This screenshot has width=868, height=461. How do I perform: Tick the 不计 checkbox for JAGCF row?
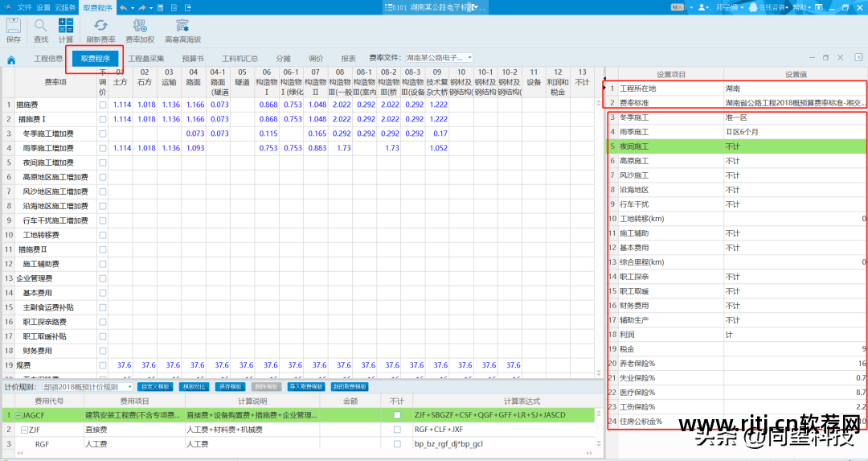(397, 415)
